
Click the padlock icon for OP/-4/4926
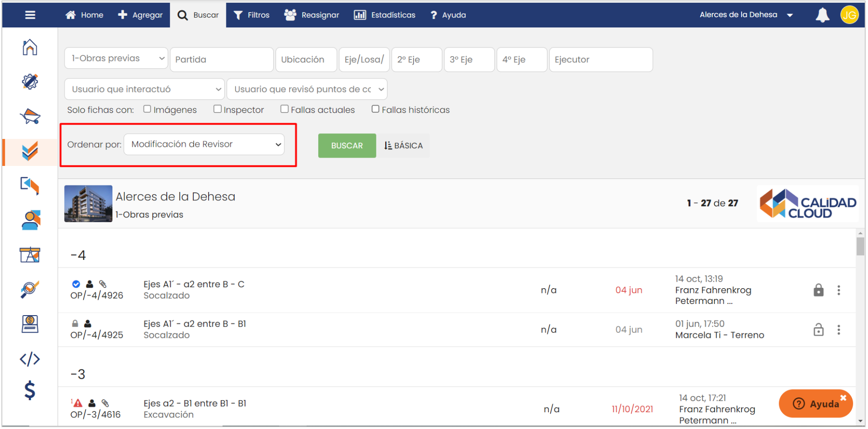(818, 290)
